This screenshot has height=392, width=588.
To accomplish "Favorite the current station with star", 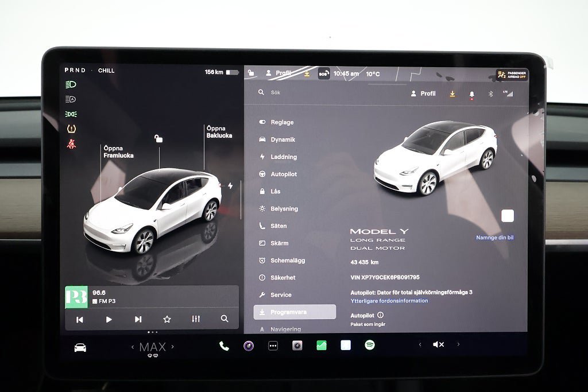I will (x=167, y=319).
